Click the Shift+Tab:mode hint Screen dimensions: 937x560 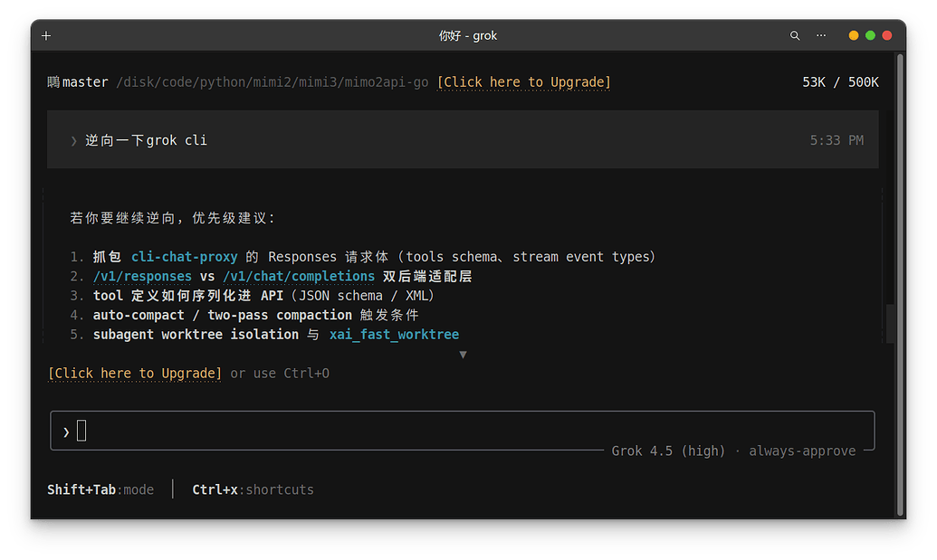[x=100, y=489]
